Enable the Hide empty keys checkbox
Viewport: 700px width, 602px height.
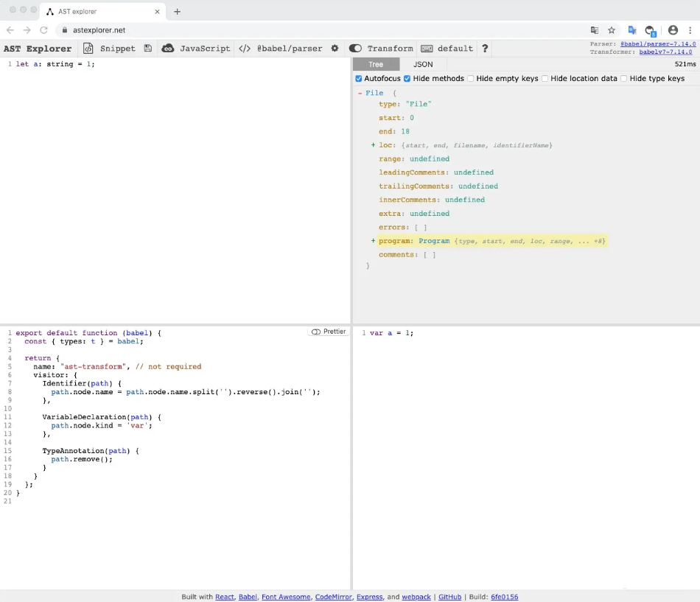point(472,79)
